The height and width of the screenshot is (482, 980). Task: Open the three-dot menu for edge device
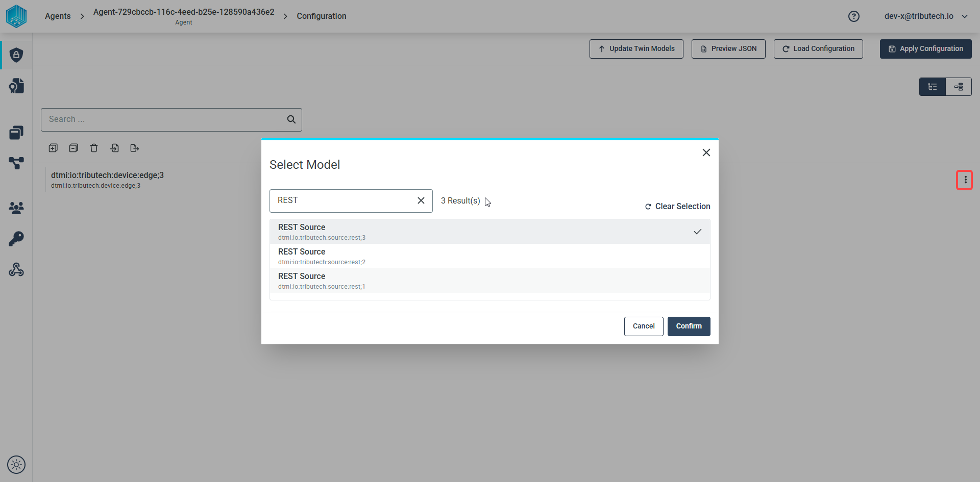pyautogui.click(x=965, y=180)
